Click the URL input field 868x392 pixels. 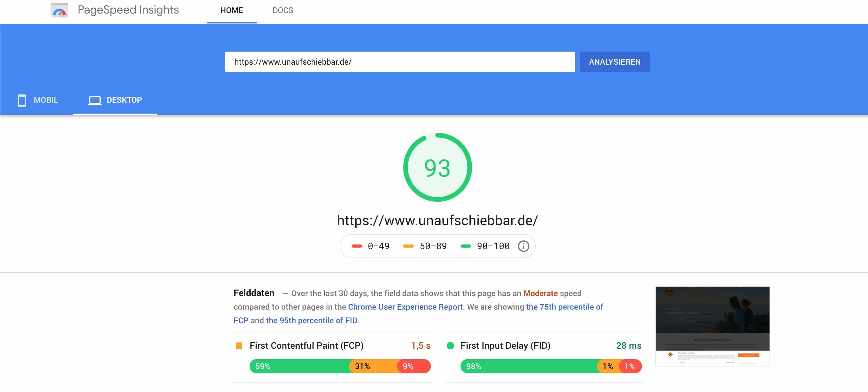[400, 62]
